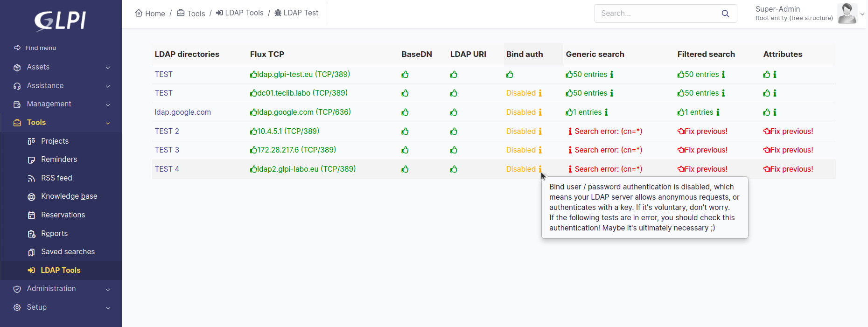Click Bind auth thumbs-up for ldap.glpi-test.eu
Screen dimensions: 868x327
pyautogui.click(x=510, y=75)
